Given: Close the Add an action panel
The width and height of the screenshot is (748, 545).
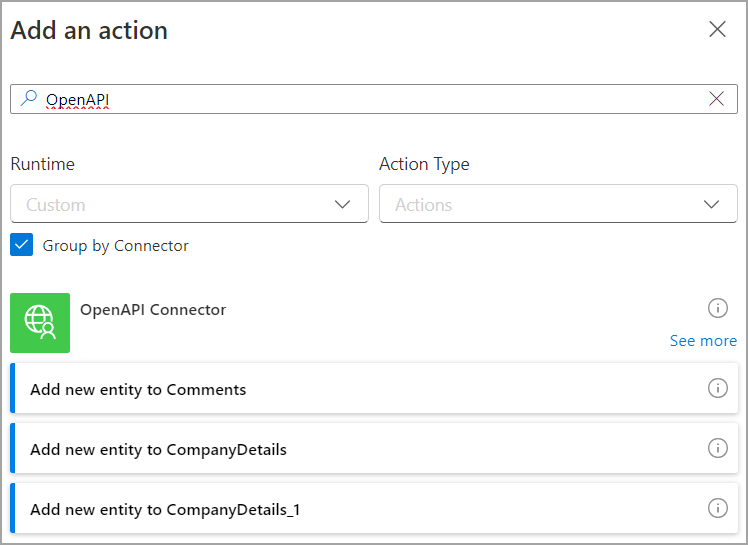Looking at the screenshot, I should pos(717,29).
